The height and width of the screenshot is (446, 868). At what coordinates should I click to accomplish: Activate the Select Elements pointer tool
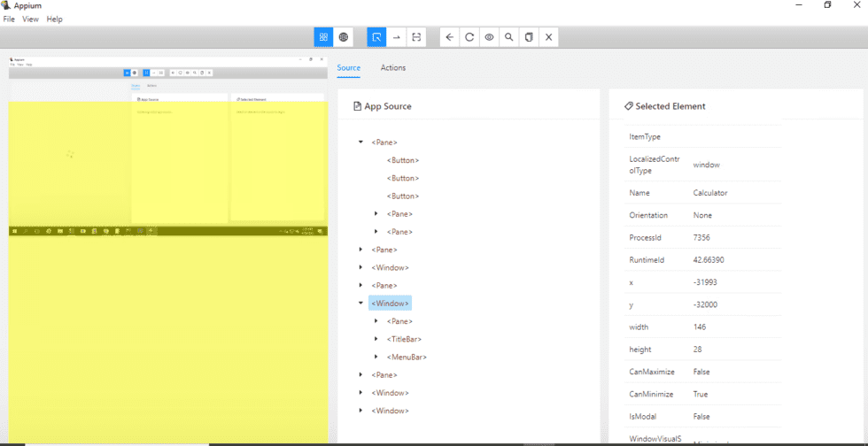point(376,37)
